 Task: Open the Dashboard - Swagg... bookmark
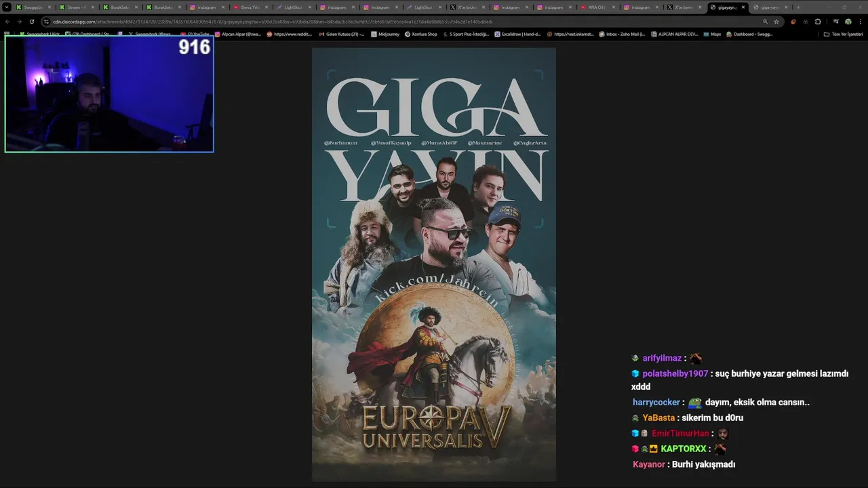(x=749, y=34)
